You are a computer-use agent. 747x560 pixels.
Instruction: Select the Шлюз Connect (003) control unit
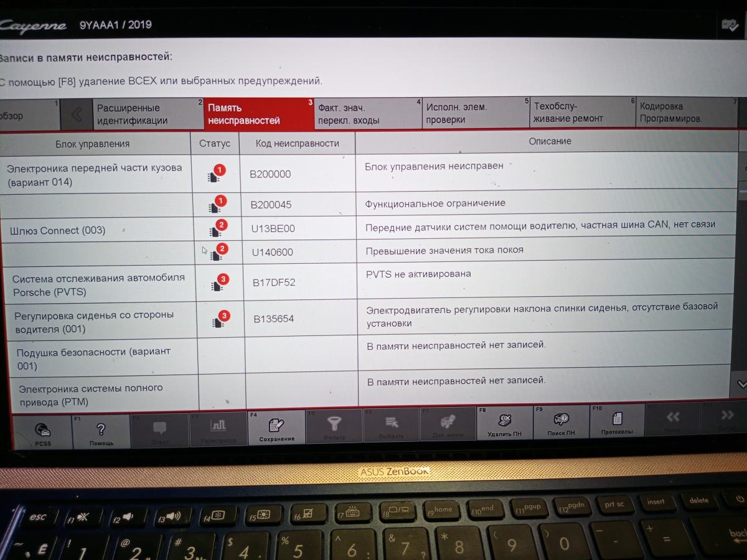(57, 230)
